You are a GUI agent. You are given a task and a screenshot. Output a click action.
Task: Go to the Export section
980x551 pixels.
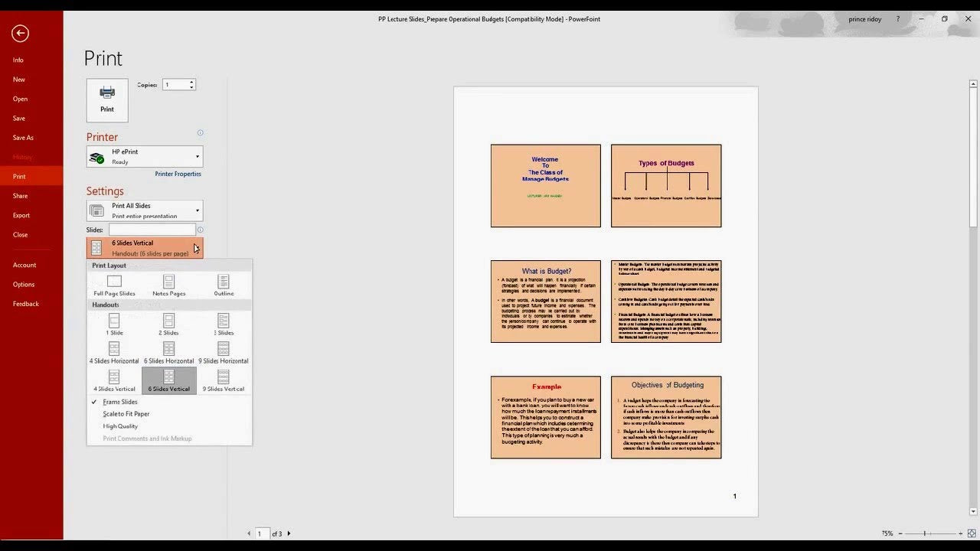pyautogui.click(x=20, y=215)
